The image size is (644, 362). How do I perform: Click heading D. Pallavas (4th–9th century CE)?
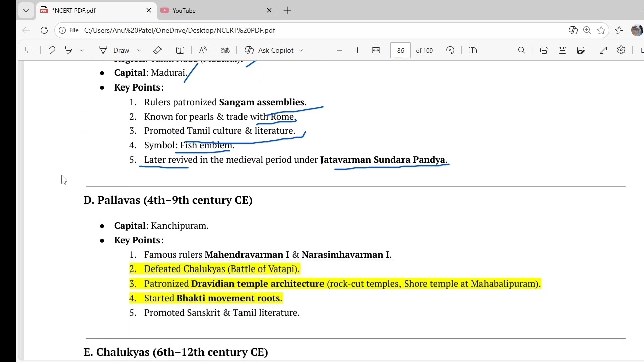click(168, 200)
